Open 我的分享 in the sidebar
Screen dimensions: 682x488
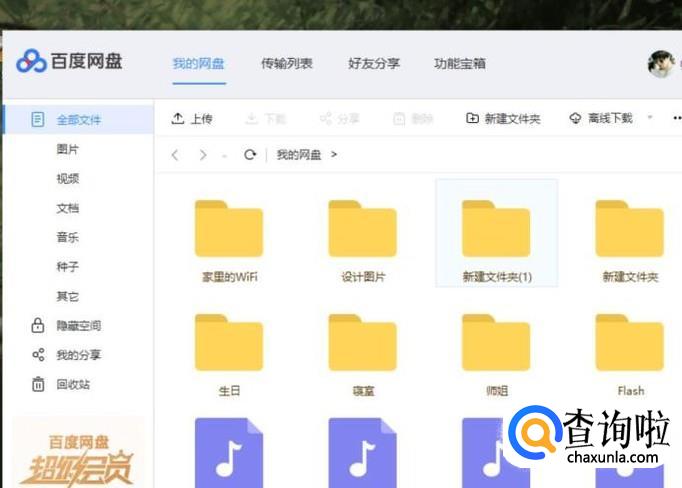coord(78,355)
